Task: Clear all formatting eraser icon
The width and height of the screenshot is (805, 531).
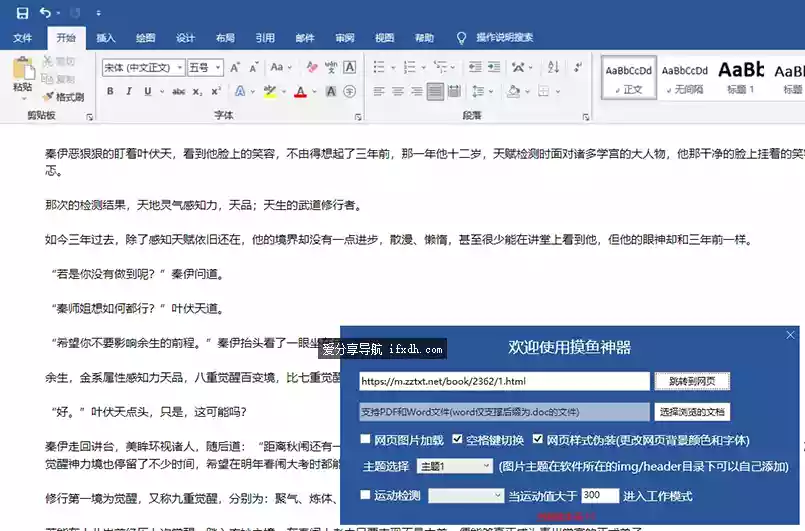Action: (312, 67)
